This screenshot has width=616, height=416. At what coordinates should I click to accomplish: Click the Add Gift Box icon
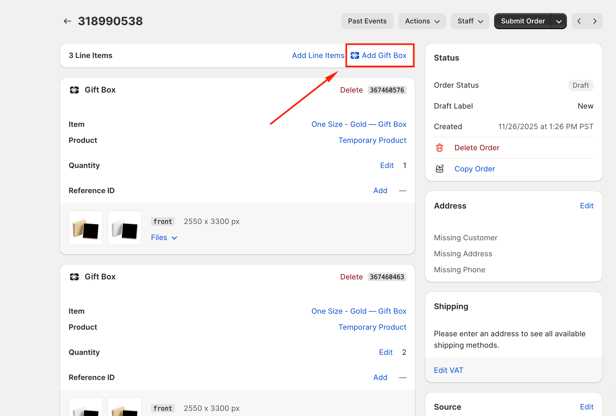[355, 56]
